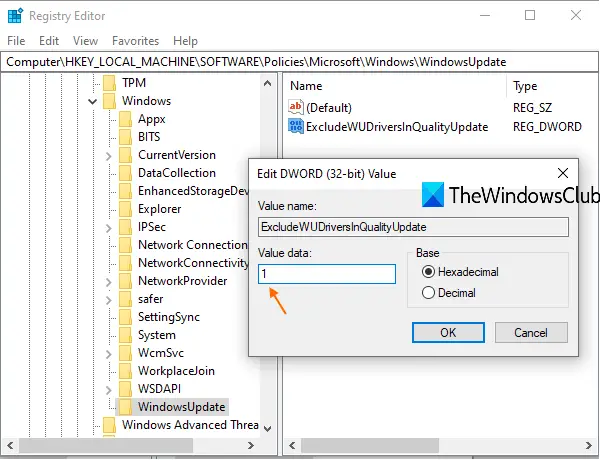
Task: Click the values pane horizontal scrollbar thumb
Action: [x=370, y=445]
